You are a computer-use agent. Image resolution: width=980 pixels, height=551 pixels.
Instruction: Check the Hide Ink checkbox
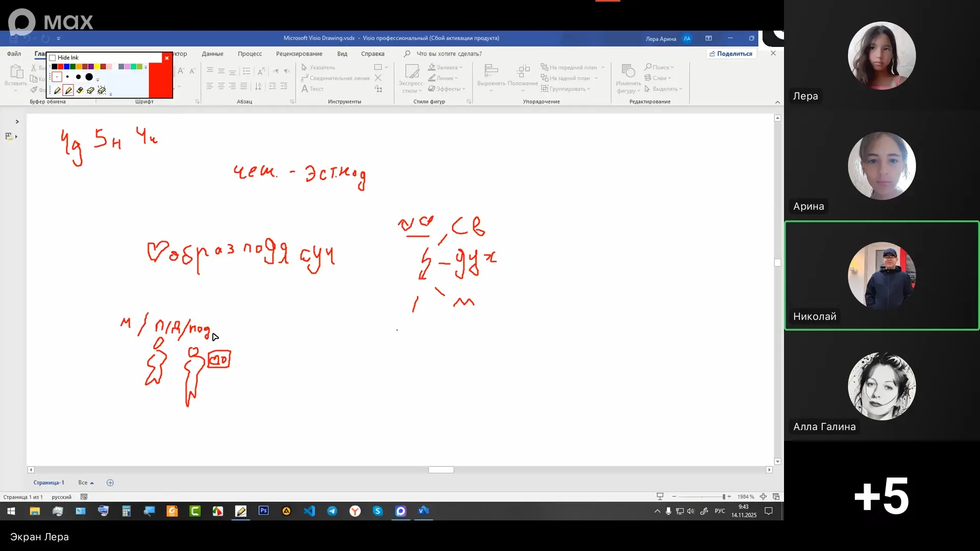53,58
